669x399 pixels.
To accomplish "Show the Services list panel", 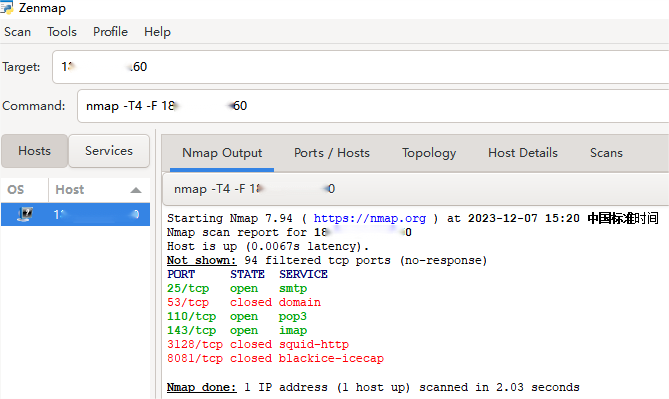I will pyautogui.click(x=109, y=151).
